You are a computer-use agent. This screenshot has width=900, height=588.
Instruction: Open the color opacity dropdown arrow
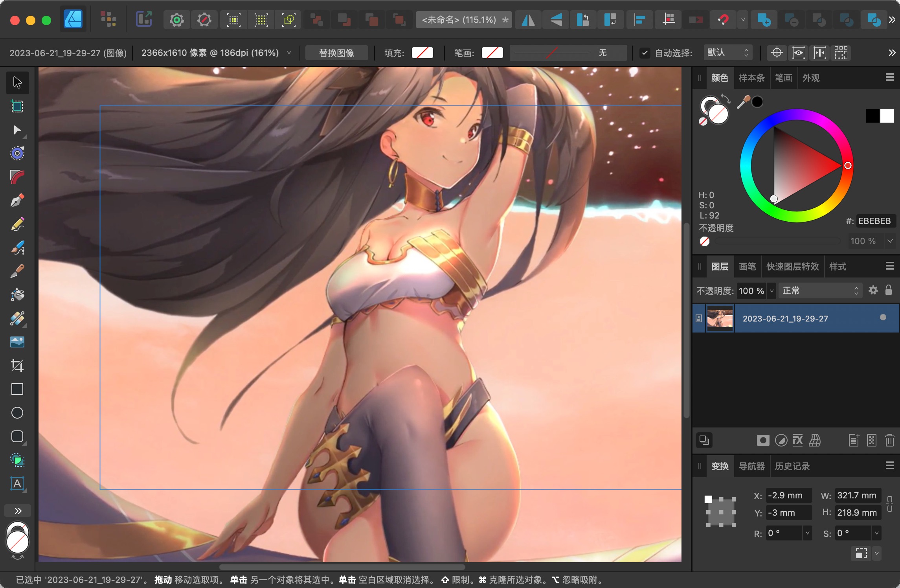(x=890, y=241)
